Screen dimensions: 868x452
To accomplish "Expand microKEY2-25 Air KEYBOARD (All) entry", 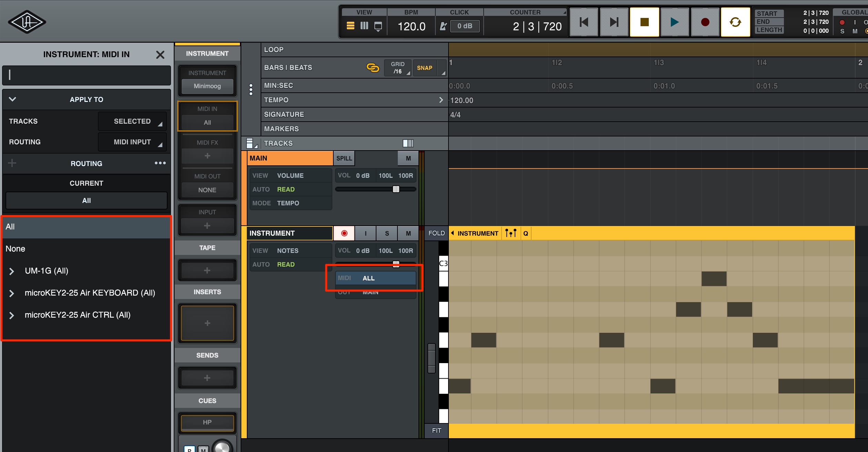I will point(11,293).
